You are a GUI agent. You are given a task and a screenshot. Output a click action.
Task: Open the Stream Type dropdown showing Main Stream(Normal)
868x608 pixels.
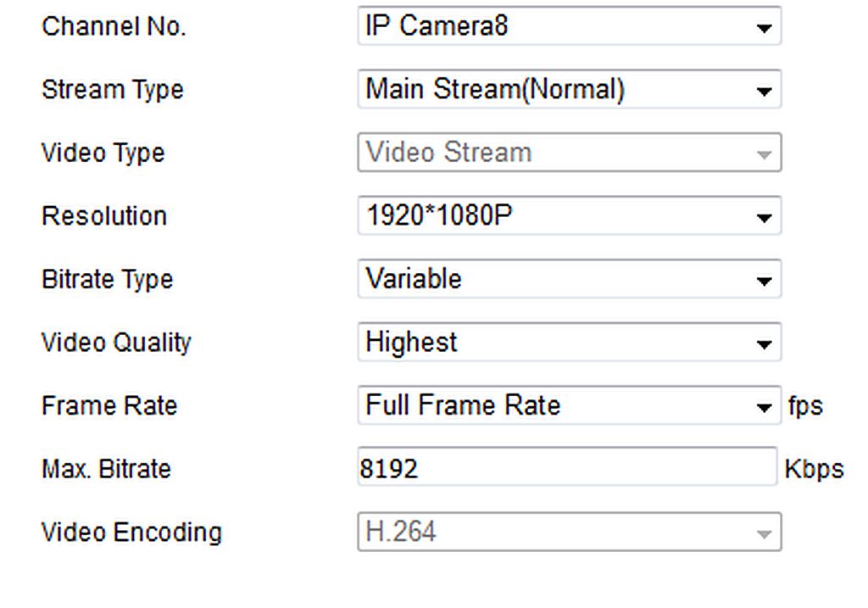(569, 89)
